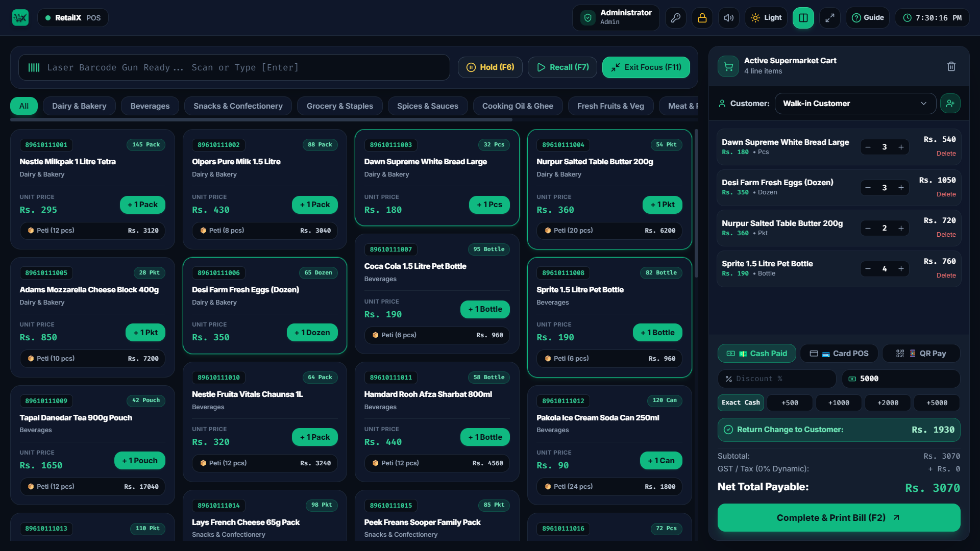Viewport: 980px width, 551px height.
Task: Add Nurpur Butter Peti (20 pcs) carton
Action: (x=609, y=231)
